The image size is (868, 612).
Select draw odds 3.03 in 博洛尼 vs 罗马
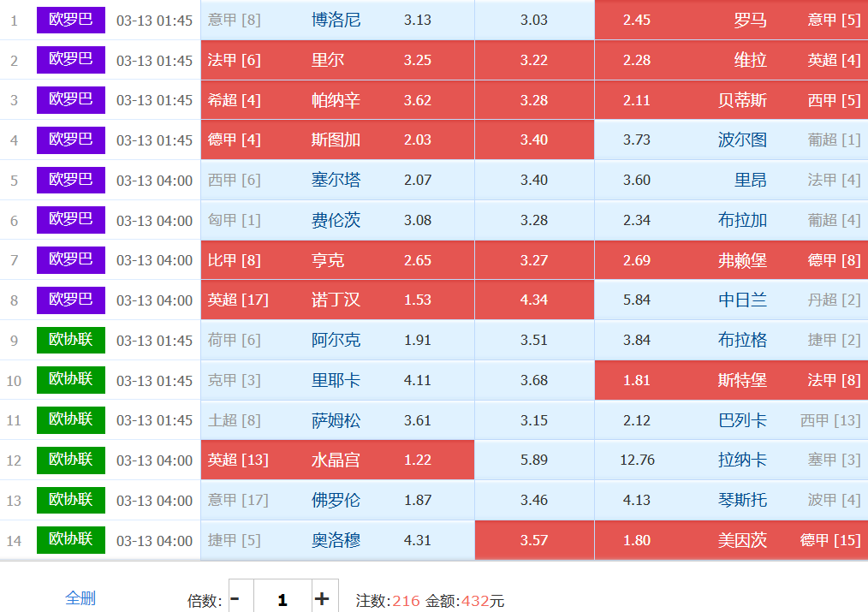(x=533, y=20)
